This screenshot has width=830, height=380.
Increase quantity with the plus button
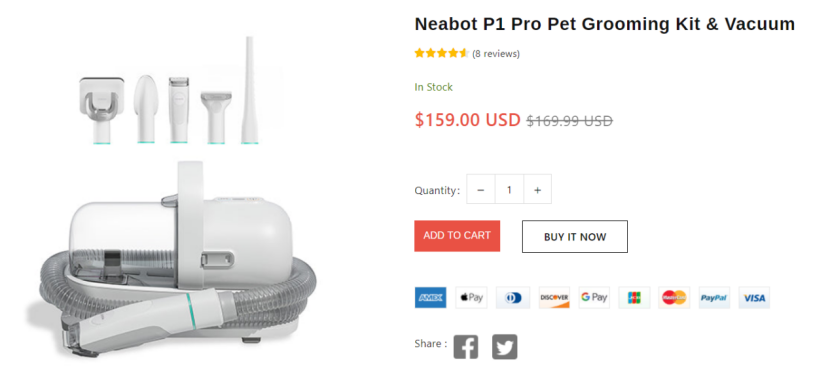tap(537, 189)
